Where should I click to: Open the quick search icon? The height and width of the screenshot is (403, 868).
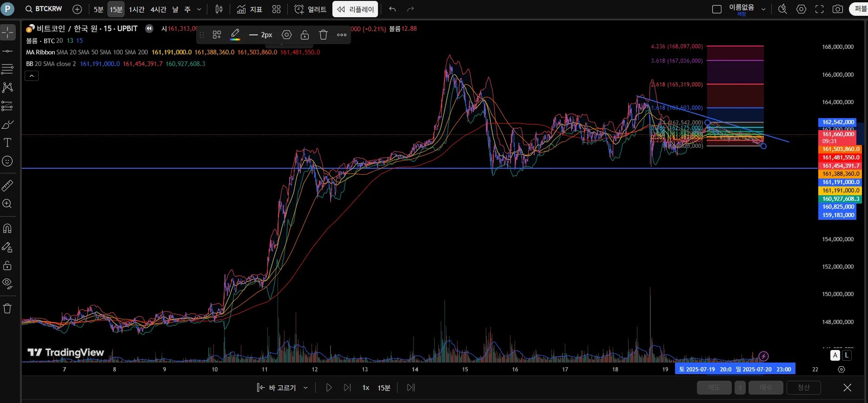783,9
